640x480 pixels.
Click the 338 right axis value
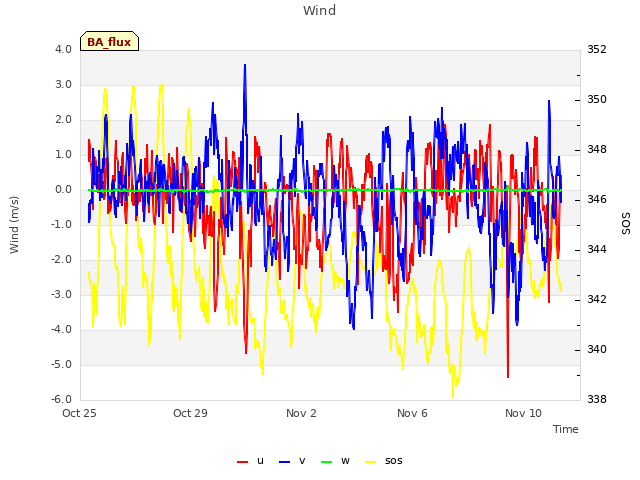coord(597,400)
